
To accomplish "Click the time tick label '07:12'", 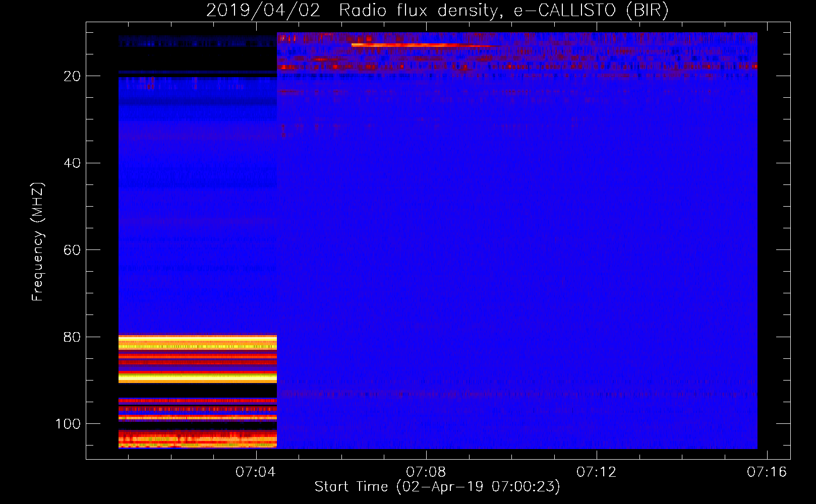I will pyautogui.click(x=597, y=472).
